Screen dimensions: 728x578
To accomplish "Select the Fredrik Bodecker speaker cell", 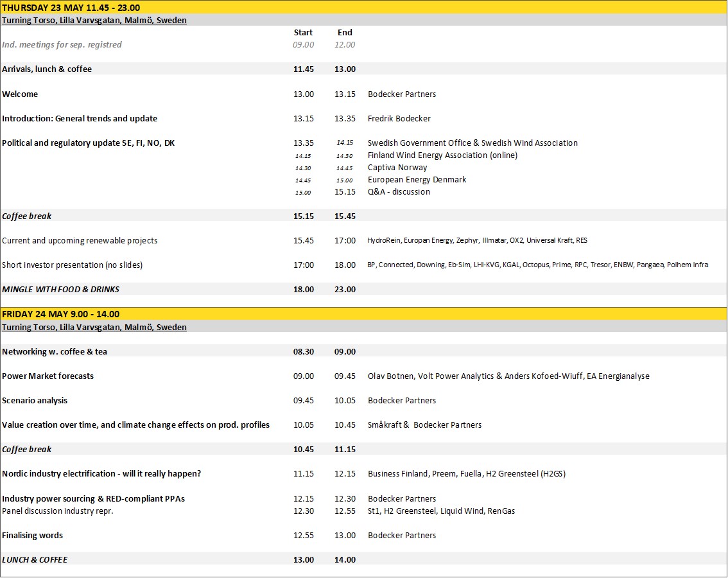I will [x=399, y=118].
